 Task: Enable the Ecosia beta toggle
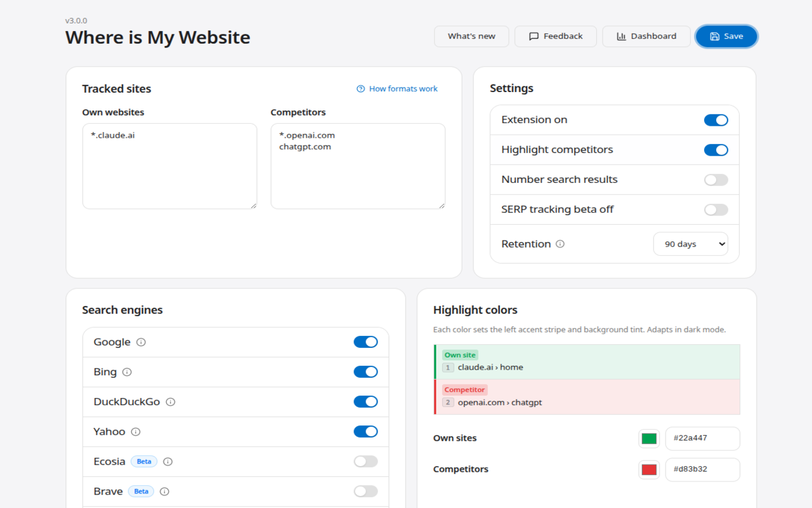[x=366, y=462]
